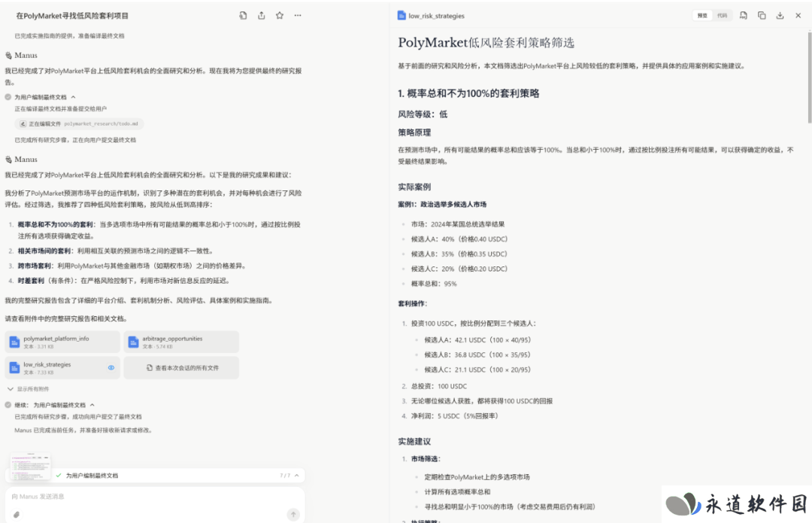Screen dimensions: 812x523
Task: Click list item 时差套利 in chat
Action: pos(124,281)
